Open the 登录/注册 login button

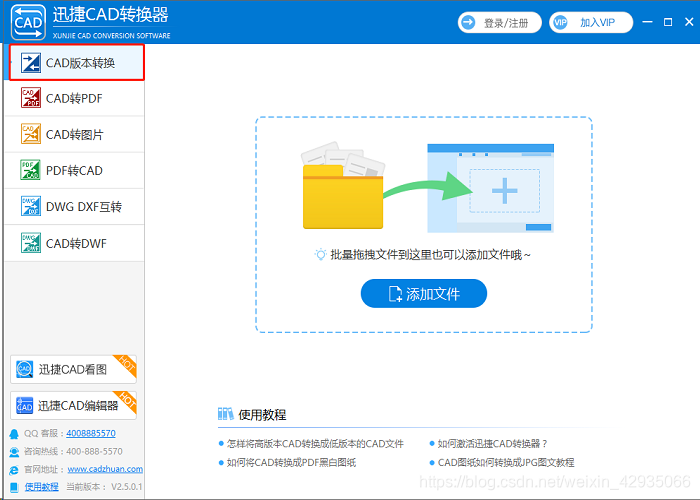[x=500, y=22]
